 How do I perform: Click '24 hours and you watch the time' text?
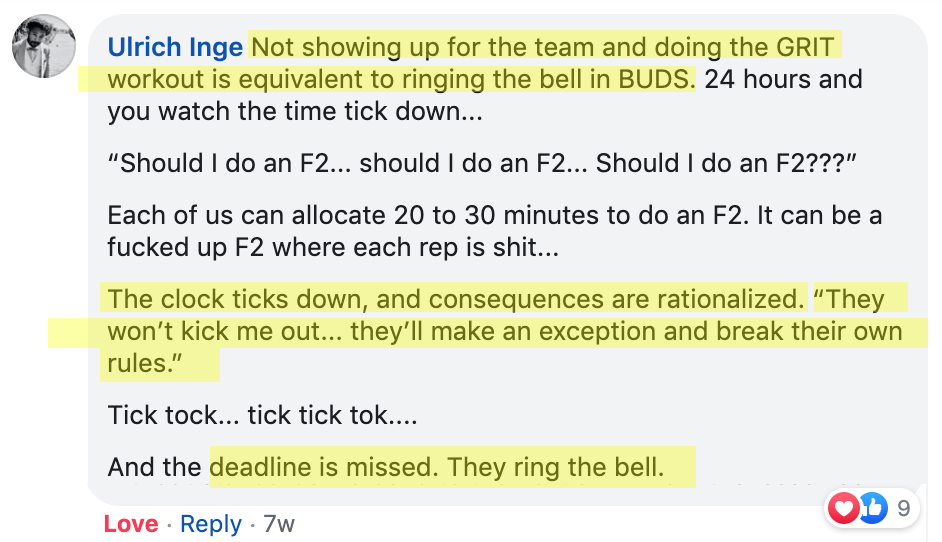(485, 95)
